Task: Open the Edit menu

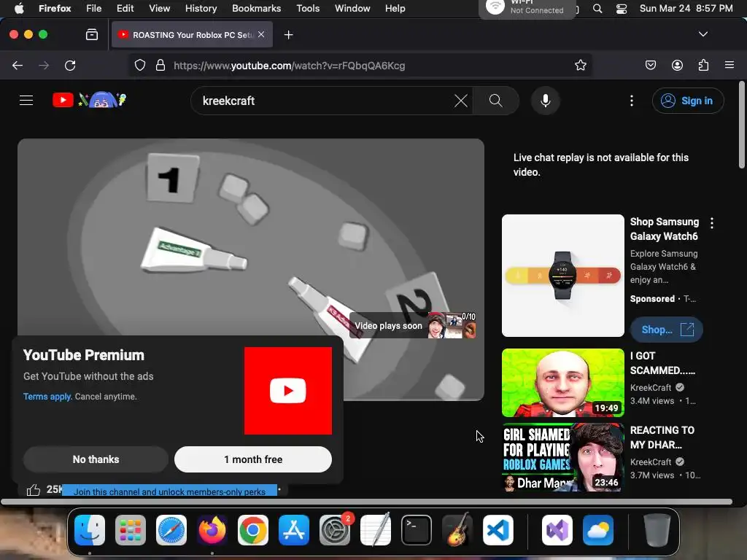Action: 125,8
